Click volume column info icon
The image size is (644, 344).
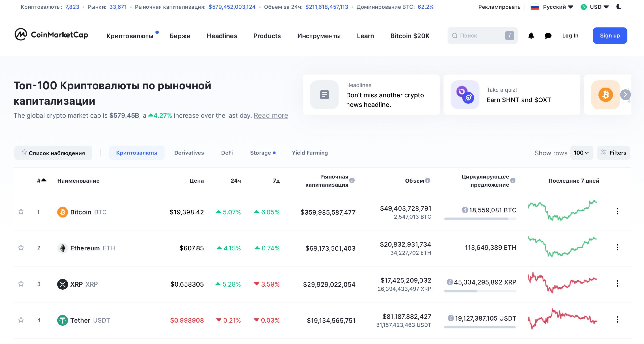pyautogui.click(x=428, y=180)
